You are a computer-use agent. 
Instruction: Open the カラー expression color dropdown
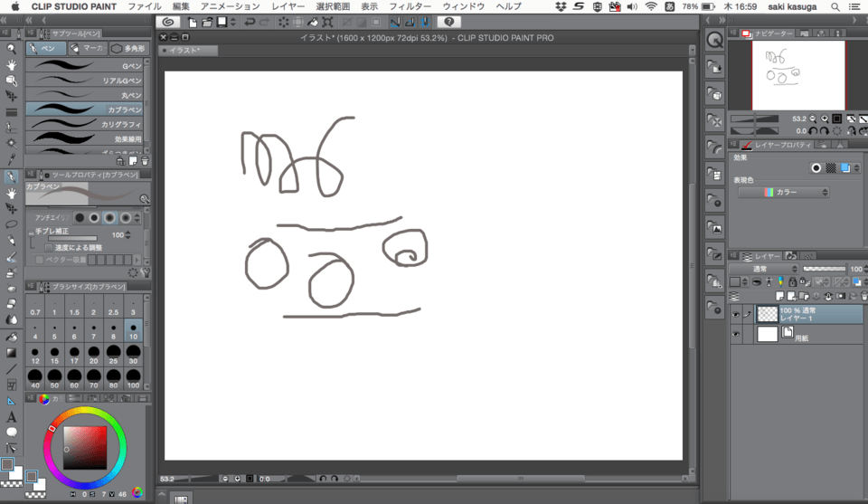coord(783,193)
